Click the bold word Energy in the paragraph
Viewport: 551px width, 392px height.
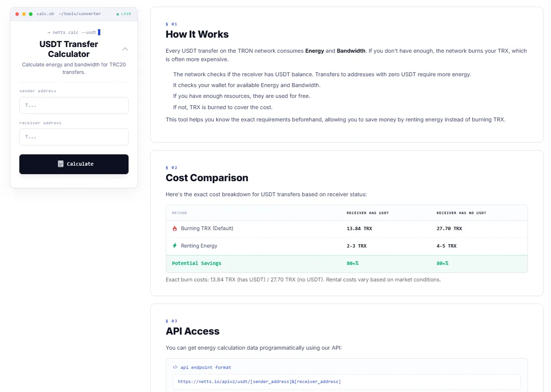pyautogui.click(x=315, y=51)
